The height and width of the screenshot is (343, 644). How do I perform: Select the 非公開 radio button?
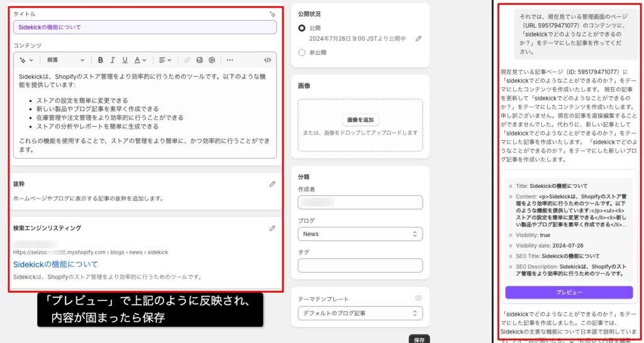[x=302, y=53]
